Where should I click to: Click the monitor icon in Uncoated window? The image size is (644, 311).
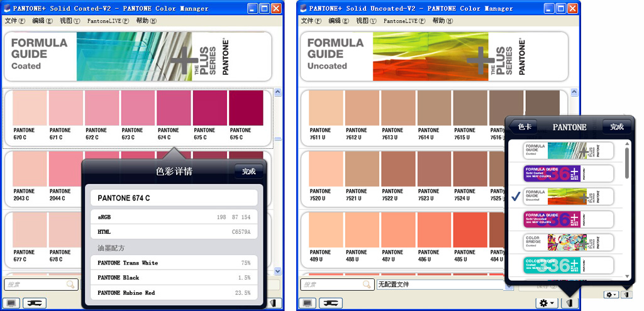(x=308, y=303)
